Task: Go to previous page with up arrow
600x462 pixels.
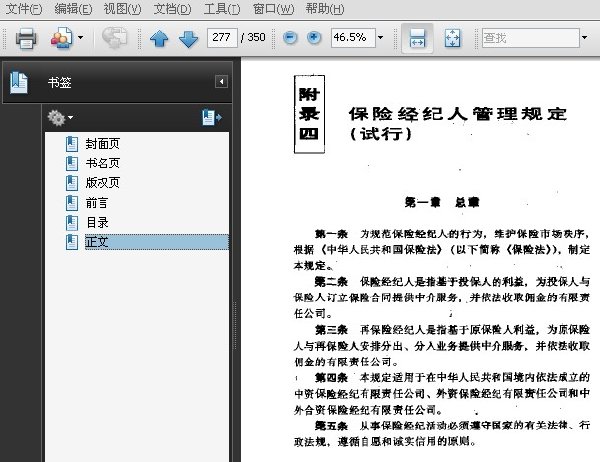Action: pos(159,38)
